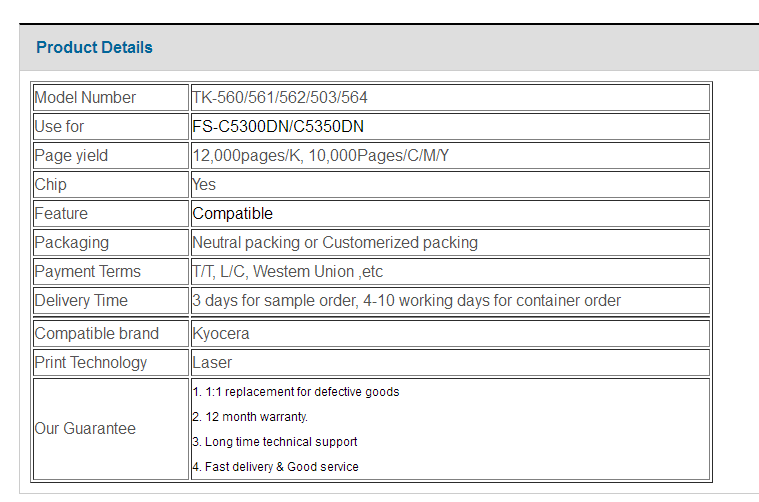Image resolution: width=759 pixels, height=502 pixels.
Task: Select the Chip label cell
Action: 111,184
